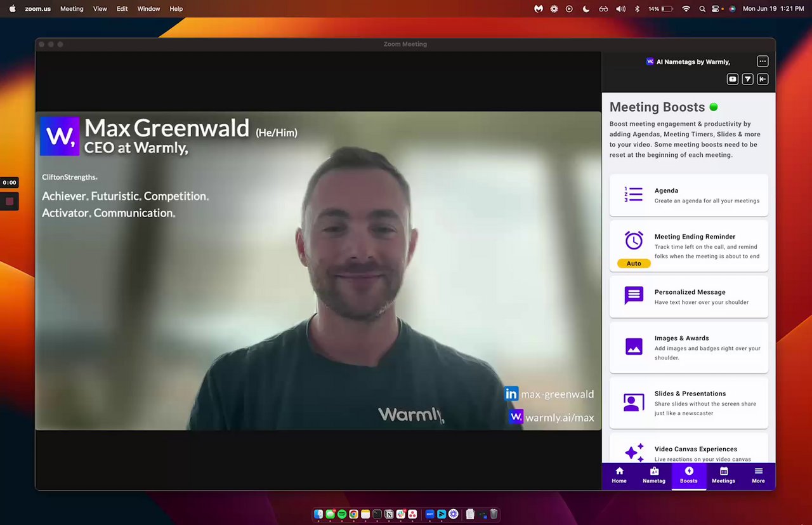Open the three-dots app options menu
The height and width of the screenshot is (525, 812).
(x=763, y=62)
